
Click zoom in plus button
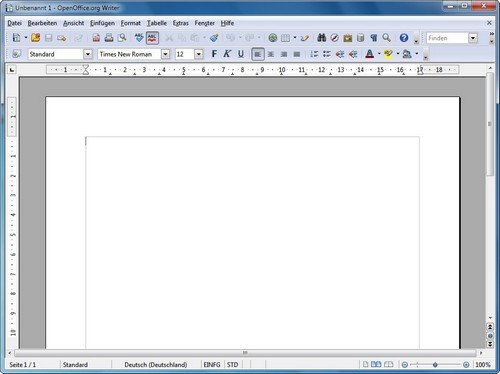click(466, 365)
